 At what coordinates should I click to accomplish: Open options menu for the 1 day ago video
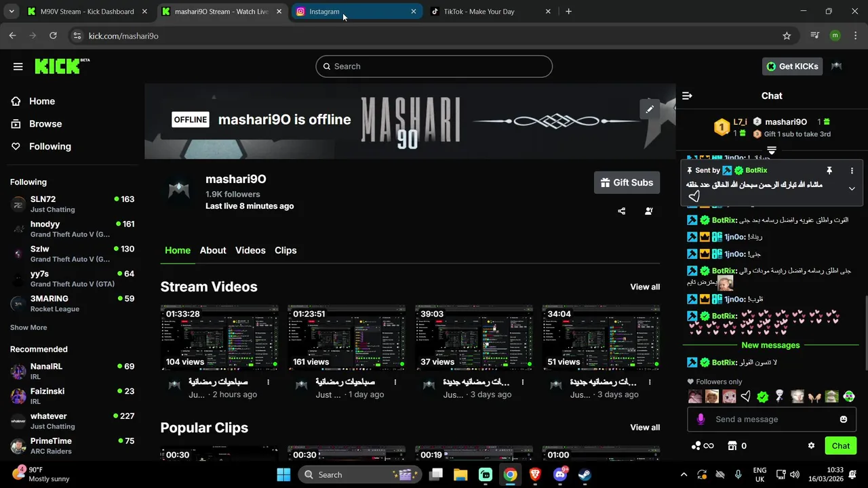(395, 382)
